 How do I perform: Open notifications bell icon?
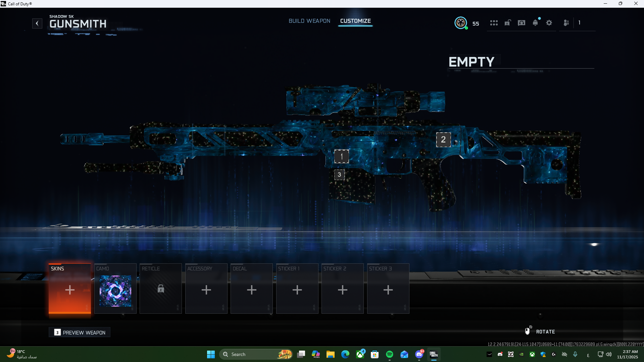[535, 23]
